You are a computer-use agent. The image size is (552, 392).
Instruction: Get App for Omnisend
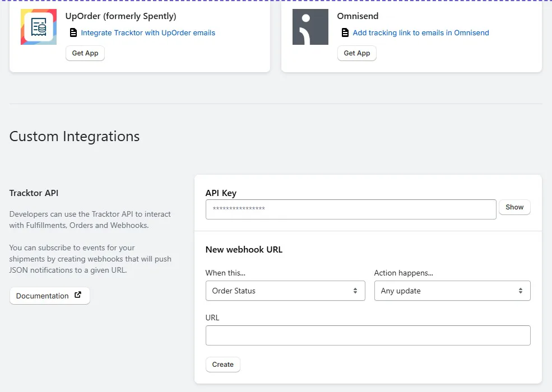356,53
